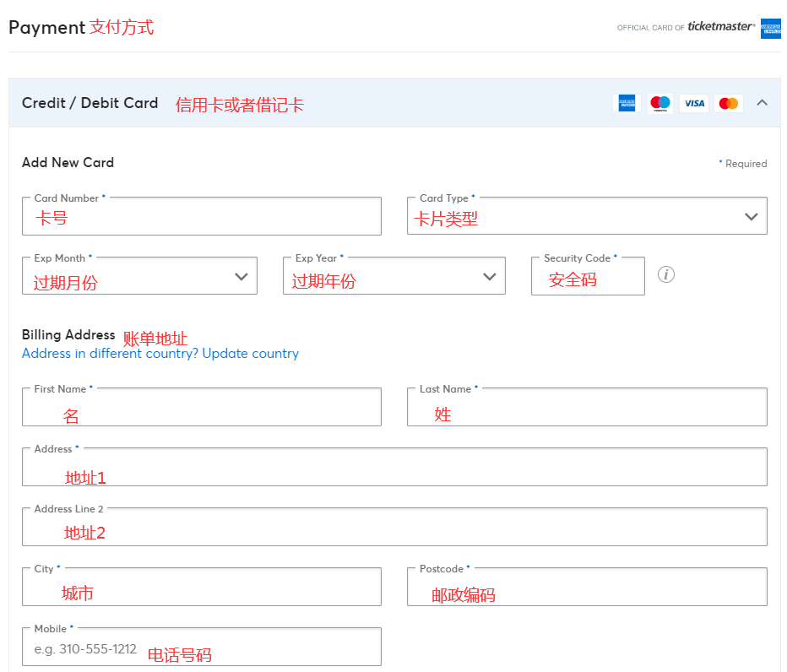Click the Maestro card icon

660,103
